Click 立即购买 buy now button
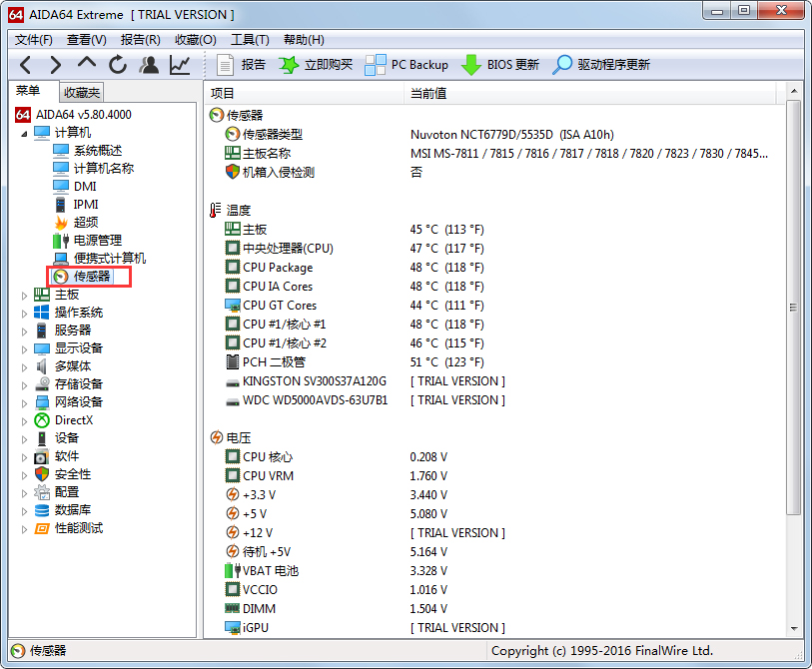The width and height of the screenshot is (812, 669). pos(316,65)
